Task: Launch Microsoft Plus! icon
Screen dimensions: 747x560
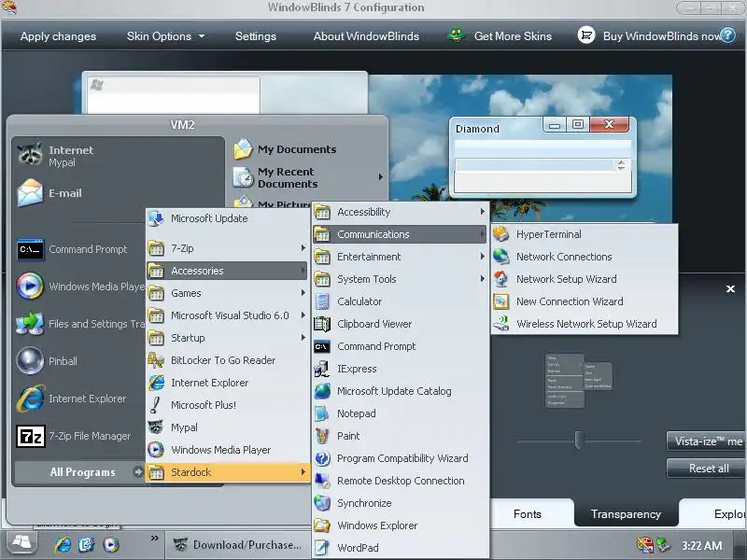Action: click(156, 405)
